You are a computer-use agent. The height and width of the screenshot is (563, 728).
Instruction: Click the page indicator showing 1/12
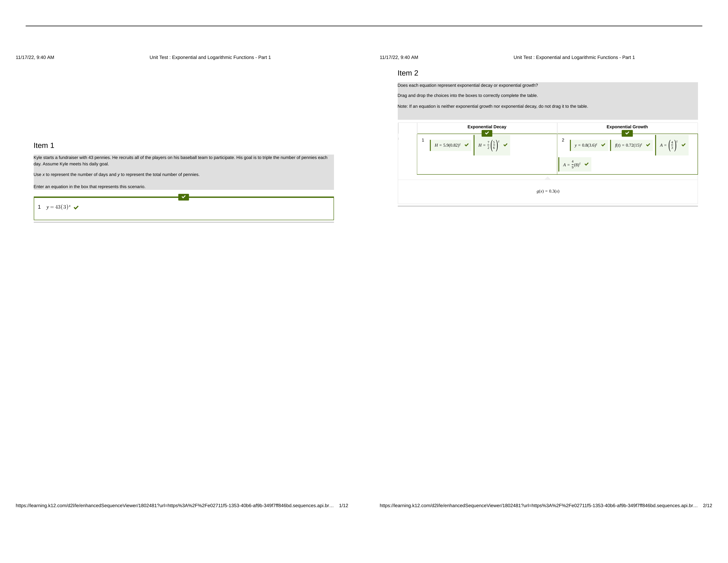345,506
